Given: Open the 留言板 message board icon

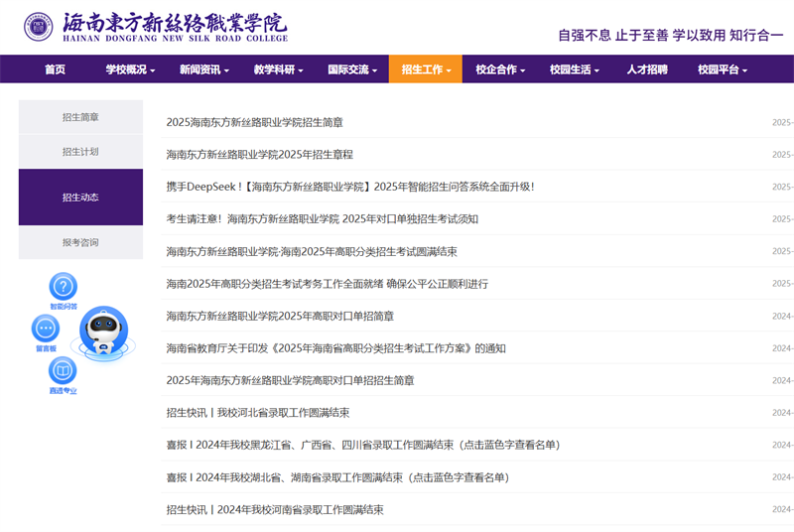Looking at the screenshot, I should 46,329.
